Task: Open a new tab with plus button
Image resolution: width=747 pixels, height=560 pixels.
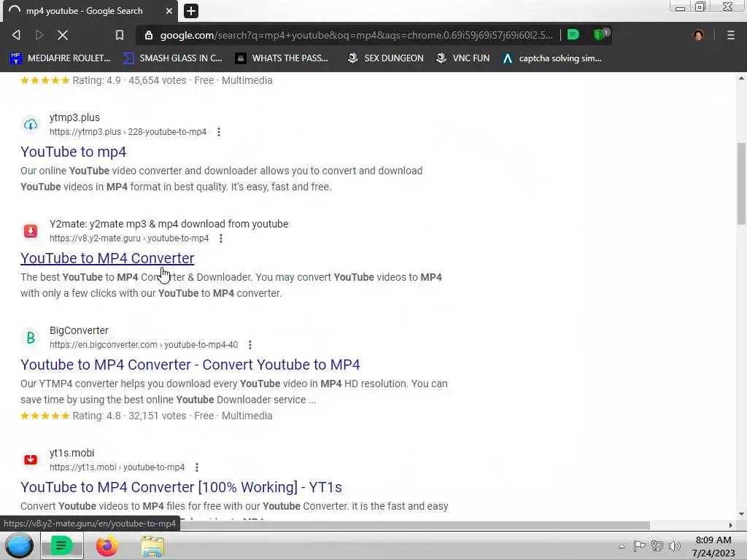Action: tap(191, 10)
